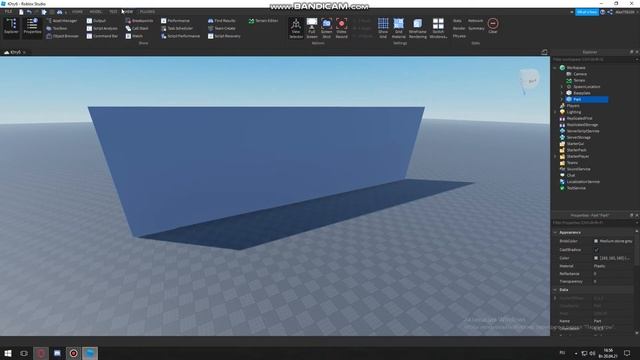Viewport: 640px width, 360px height.
Task: Show Stats overlay
Action: click(x=457, y=20)
